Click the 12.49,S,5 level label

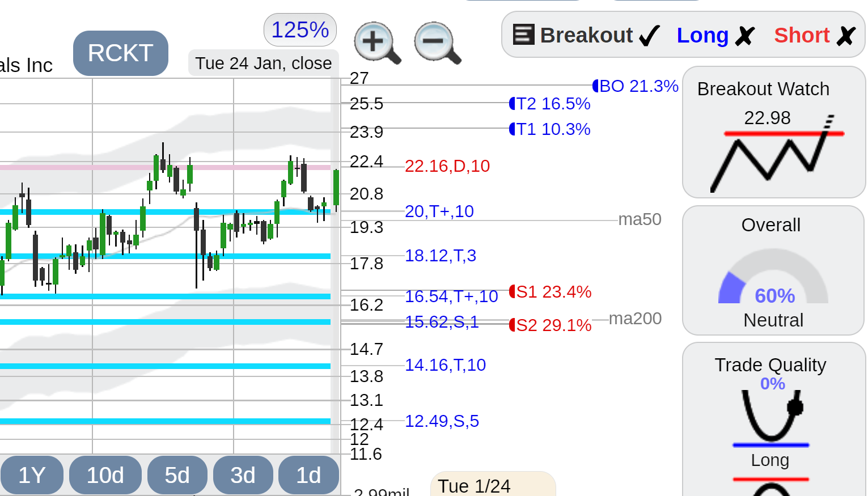(442, 421)
